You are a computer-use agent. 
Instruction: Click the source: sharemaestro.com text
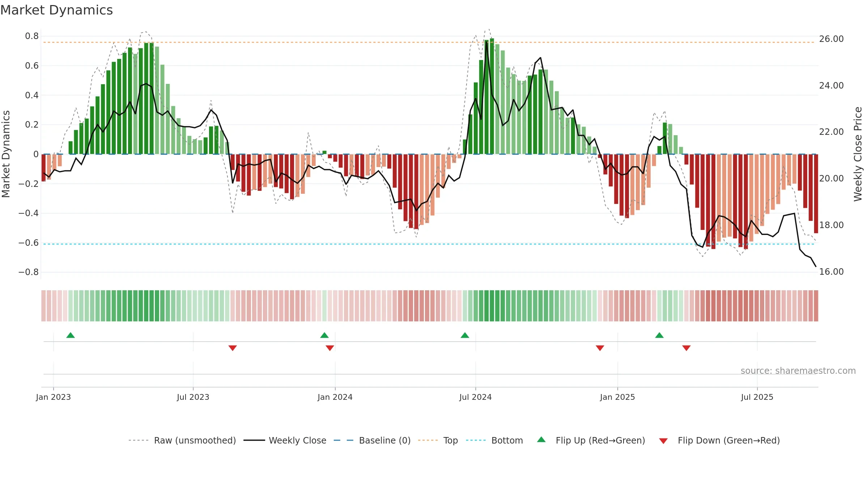point(798,371)
